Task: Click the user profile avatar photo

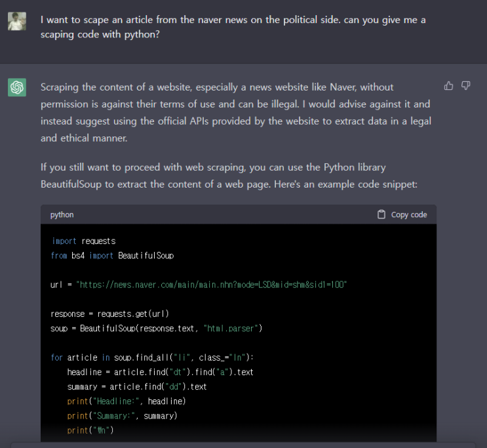Action: tap(17, 21)
